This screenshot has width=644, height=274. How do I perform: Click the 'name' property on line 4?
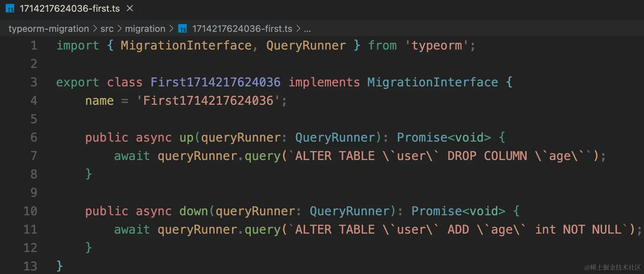tap(100, 101)
